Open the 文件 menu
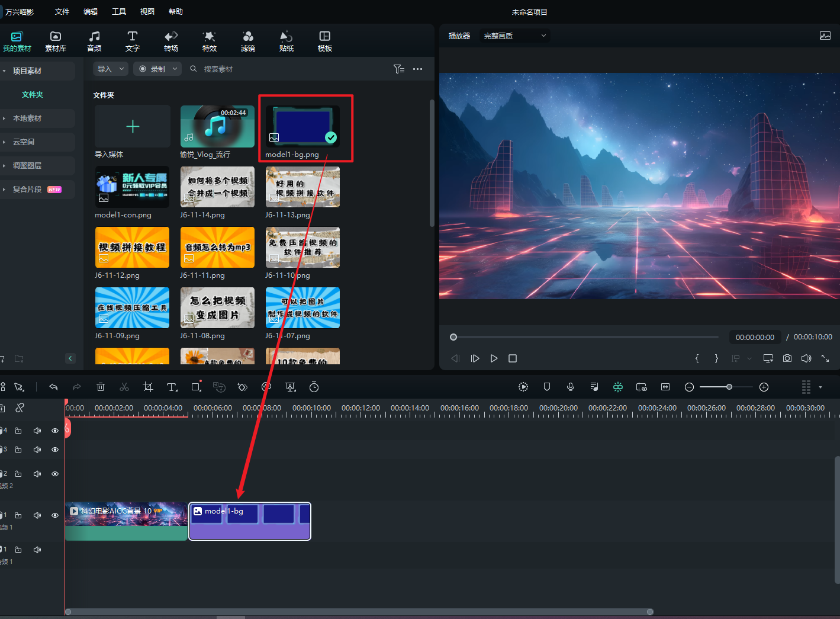840x619 pixels. coord(62,12)
